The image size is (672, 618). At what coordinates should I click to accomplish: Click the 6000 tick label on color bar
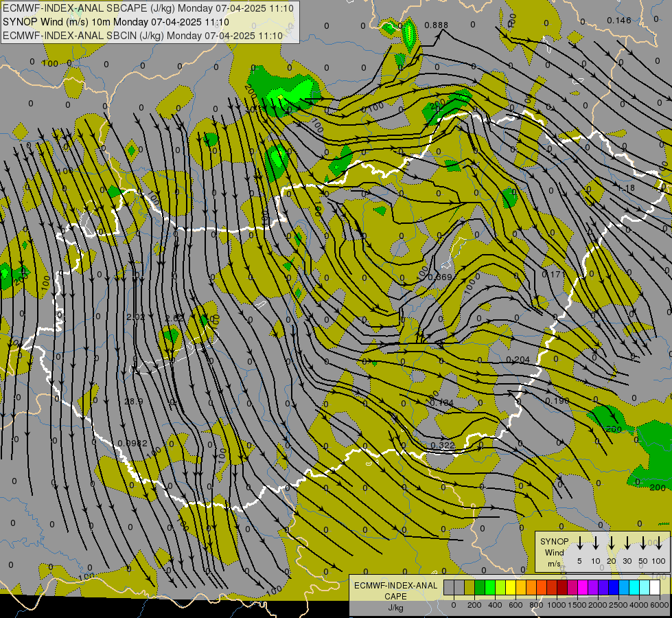tap(660, 605)
